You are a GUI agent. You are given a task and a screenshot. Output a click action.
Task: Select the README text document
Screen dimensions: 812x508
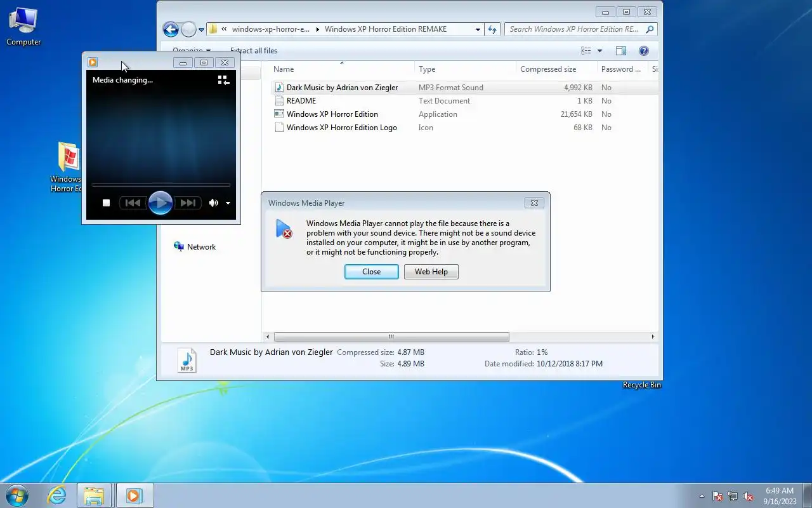[301, 101]
